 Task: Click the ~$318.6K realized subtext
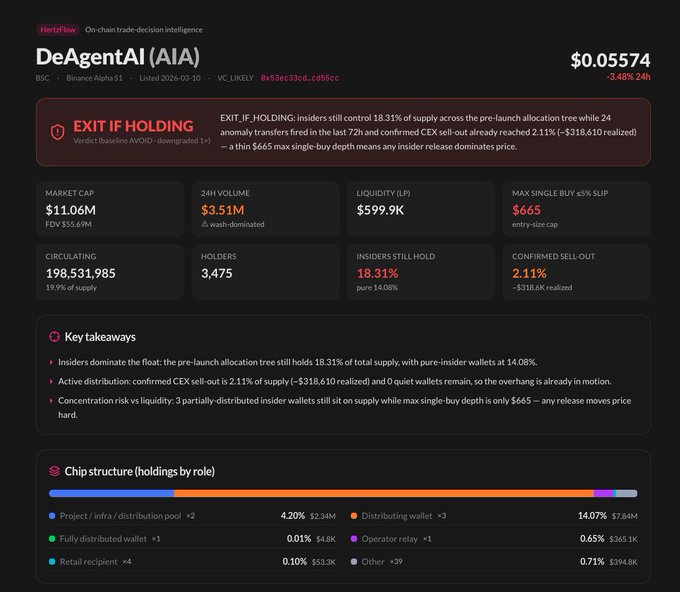coord(542,288)
